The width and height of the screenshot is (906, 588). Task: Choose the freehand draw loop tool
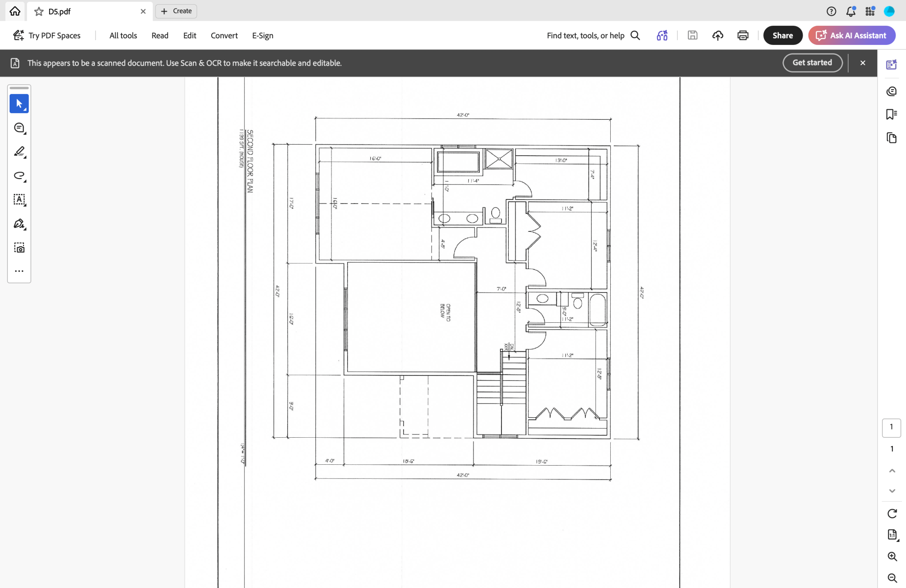(19, 176)
